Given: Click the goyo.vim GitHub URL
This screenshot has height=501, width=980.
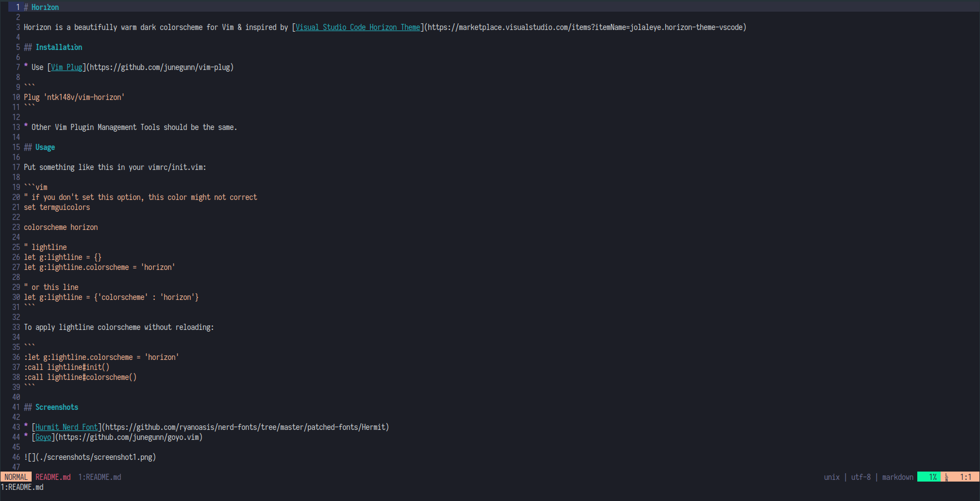Looking at the screenshot, I should point(129,437).
